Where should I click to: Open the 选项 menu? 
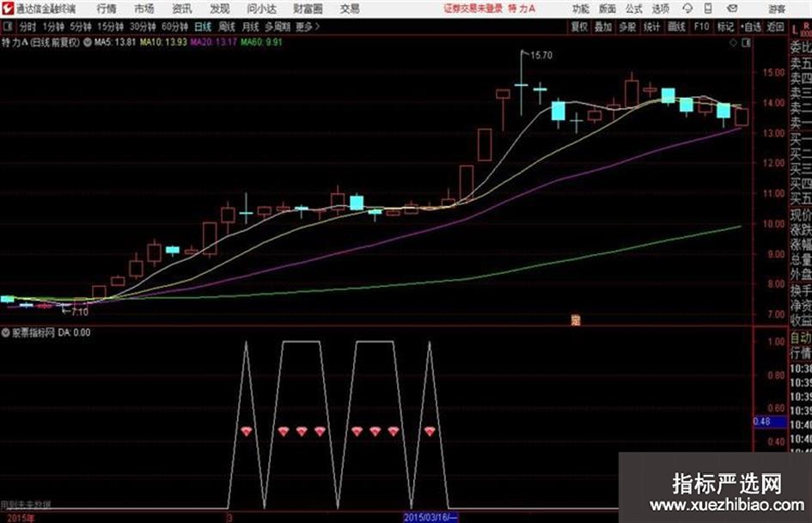(660, 9)
